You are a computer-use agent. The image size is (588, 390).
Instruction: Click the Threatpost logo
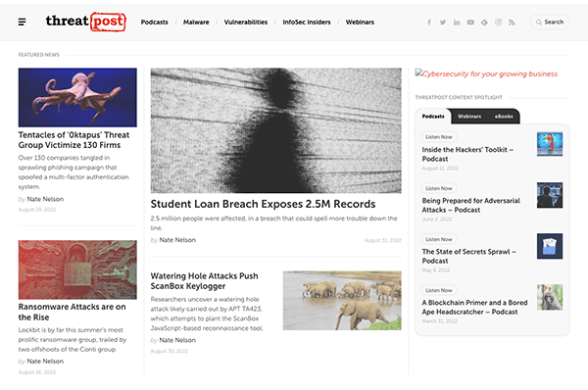point(85,22)
